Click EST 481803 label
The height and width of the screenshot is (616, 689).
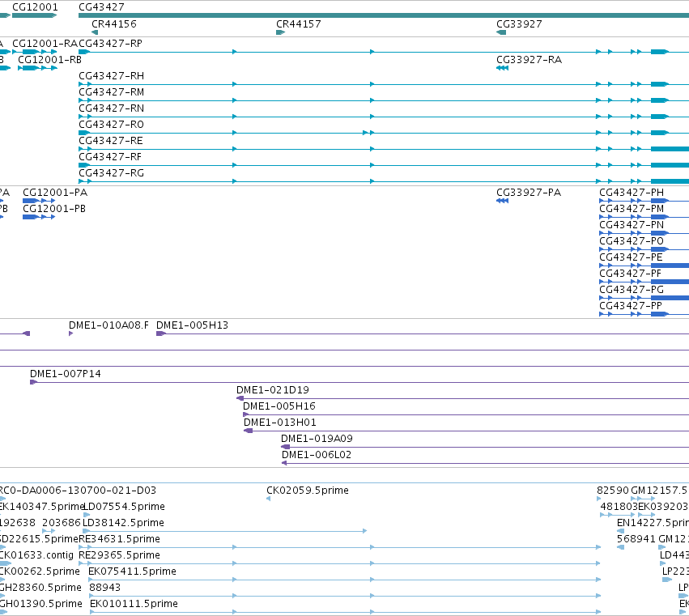click(x=619, y=507)
